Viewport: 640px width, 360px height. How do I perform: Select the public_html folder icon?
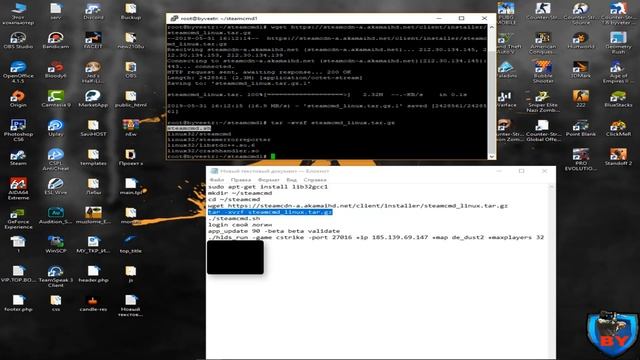131,99
